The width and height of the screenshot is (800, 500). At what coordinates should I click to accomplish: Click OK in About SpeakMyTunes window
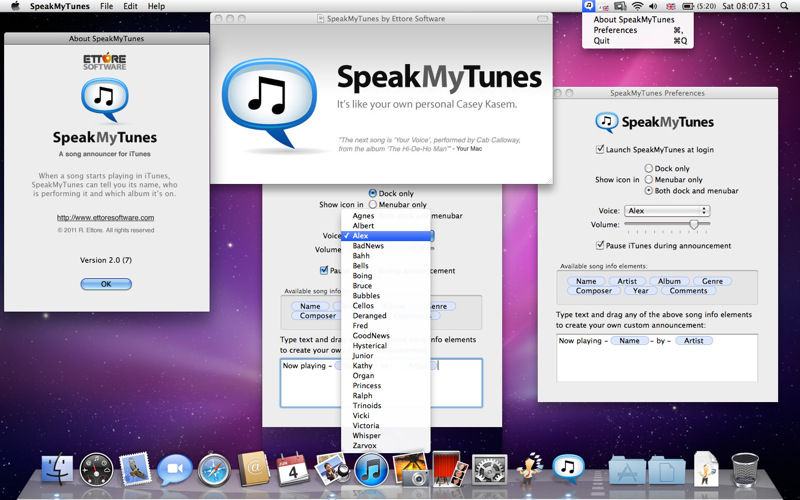point(106,284)
